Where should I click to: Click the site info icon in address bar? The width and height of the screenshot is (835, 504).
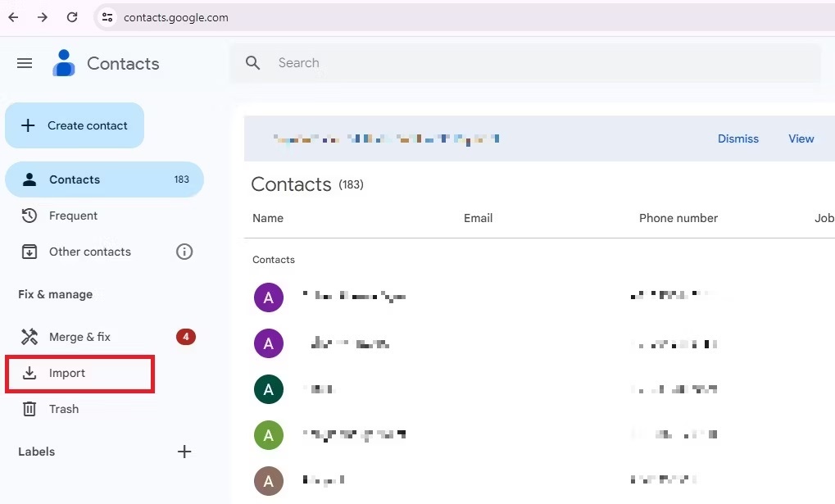(x=107, y=17)
